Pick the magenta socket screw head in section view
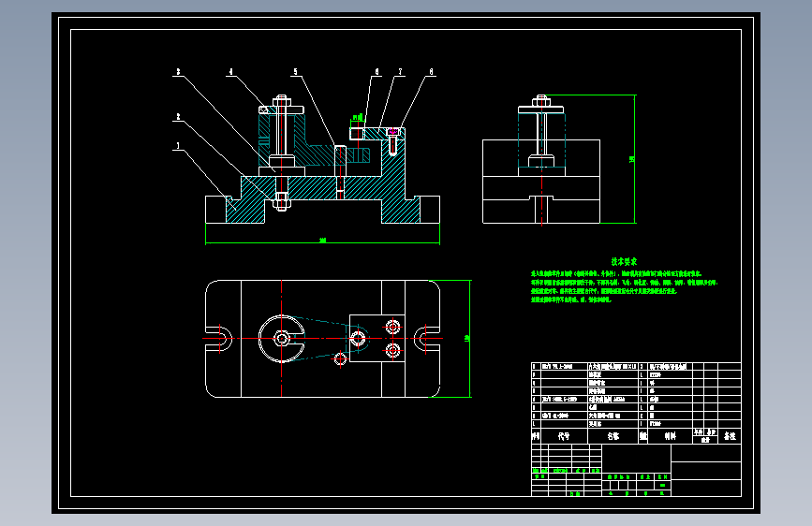The image size is (812, 526). coord(392,131)
